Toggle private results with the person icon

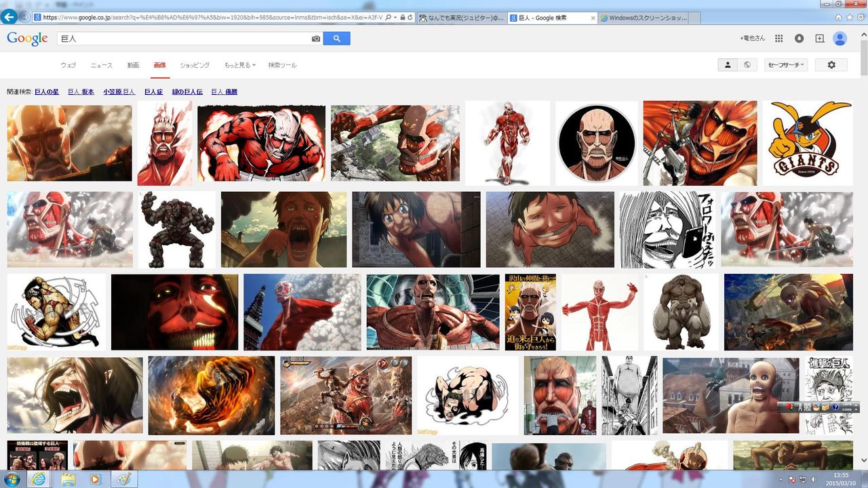728,65
